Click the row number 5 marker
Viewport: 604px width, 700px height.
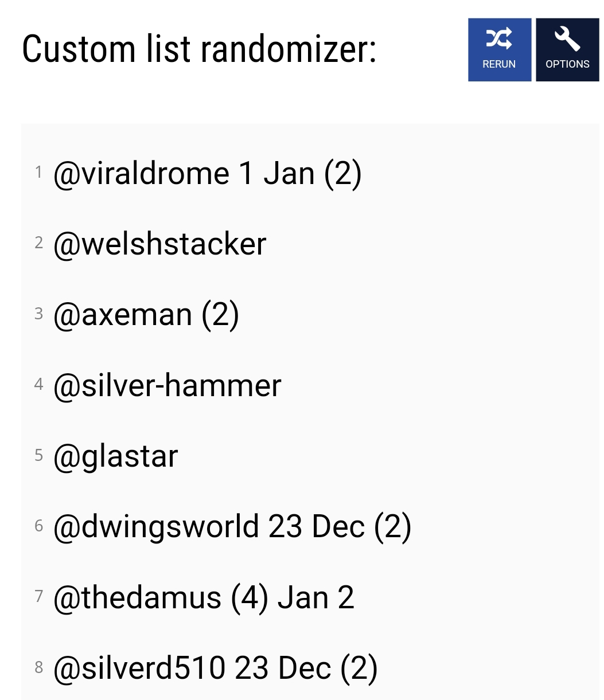(x=38, y=455)
